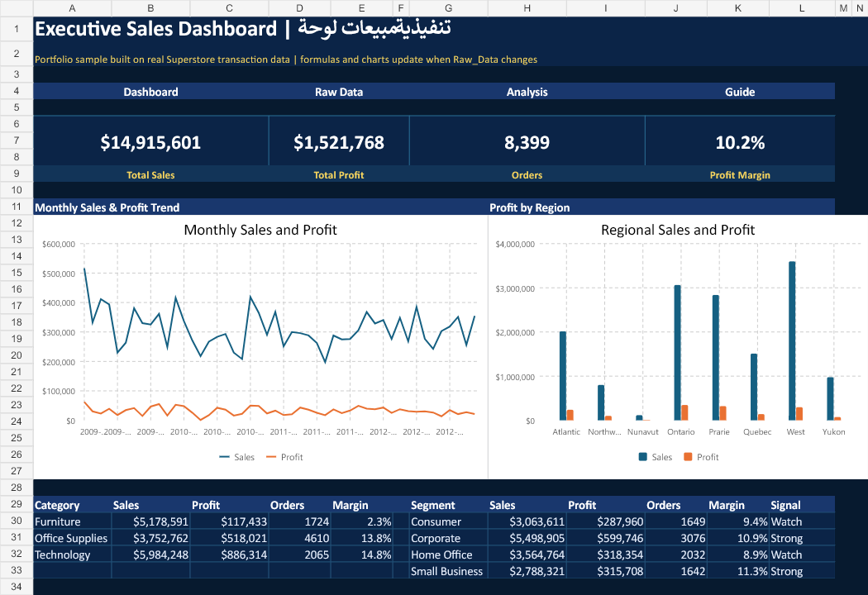This screenshot has width=868, height=595.
Task: Click Corporate sales value $5,498,905
Action: click(527, 538)
